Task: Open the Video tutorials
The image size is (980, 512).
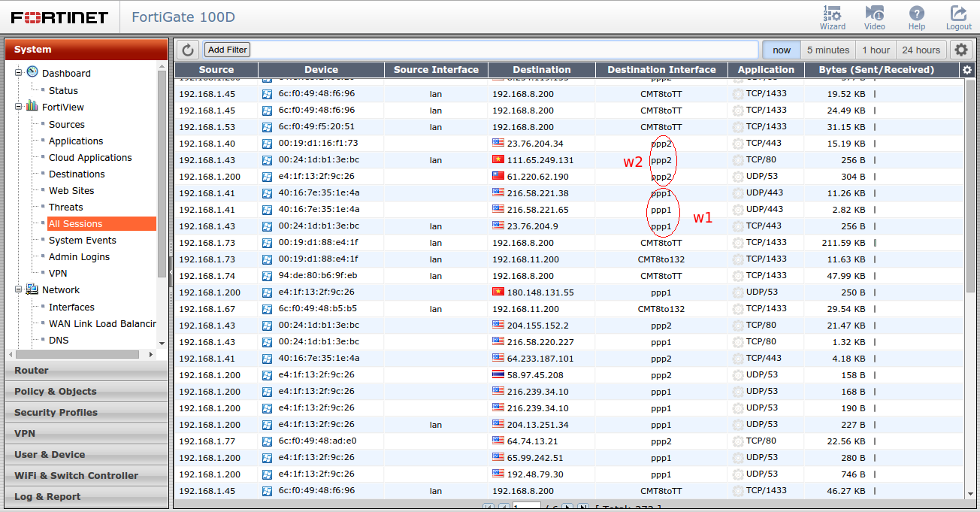Action: (873, 17)
